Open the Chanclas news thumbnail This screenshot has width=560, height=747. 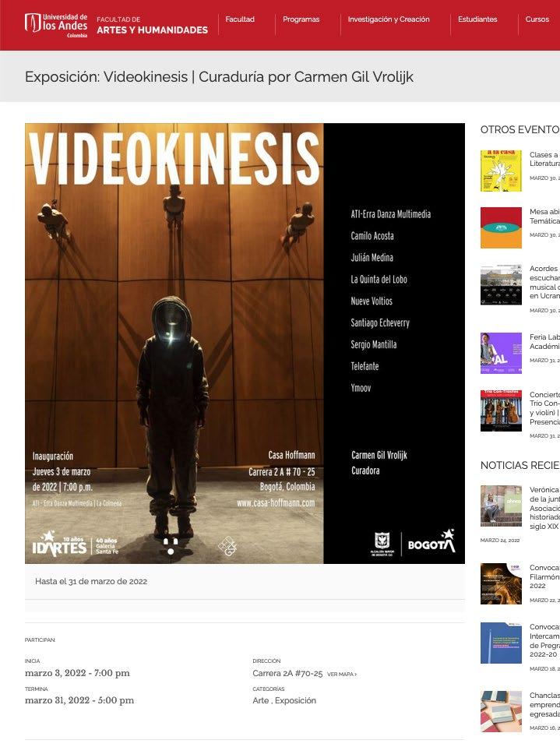tap(501, 711)
